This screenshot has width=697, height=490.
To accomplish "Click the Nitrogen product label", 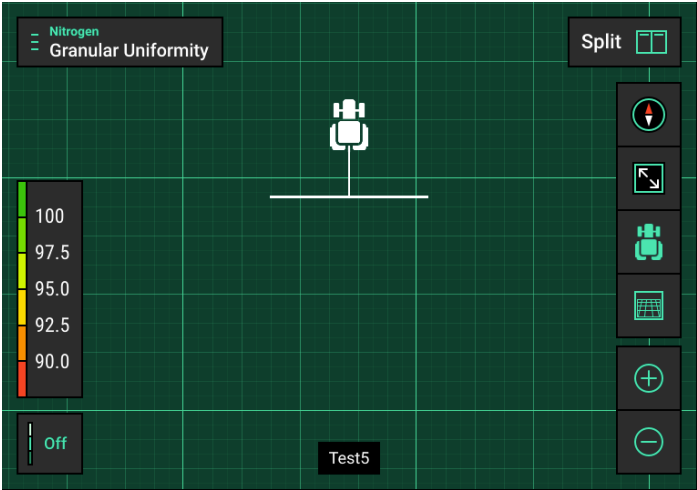I will coord(74,32).
